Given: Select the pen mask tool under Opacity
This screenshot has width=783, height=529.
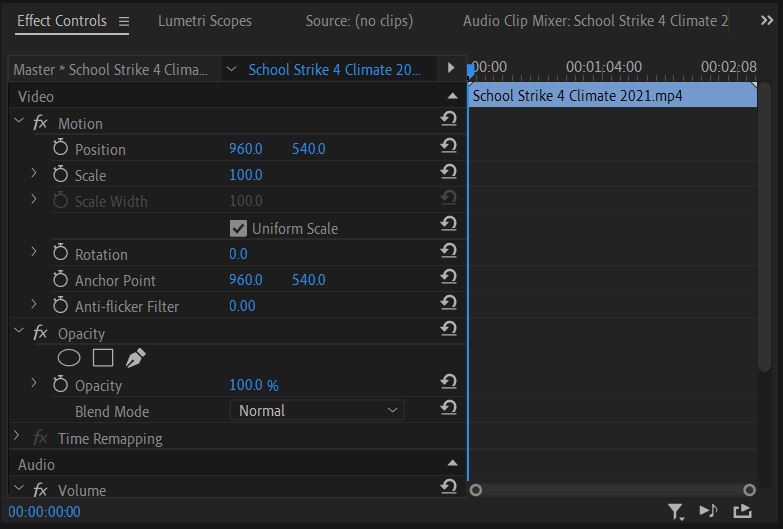Looking at the screenshot, I should tap(135, 358).
